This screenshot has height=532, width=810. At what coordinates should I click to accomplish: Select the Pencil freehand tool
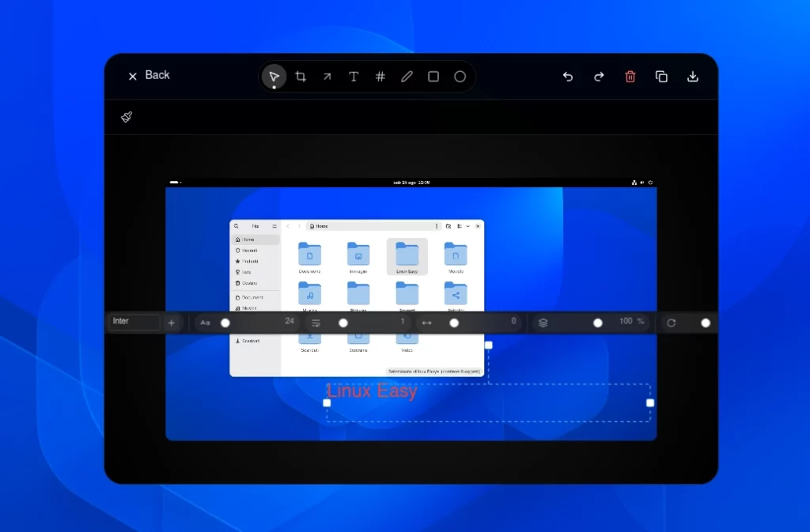point(407,77)
